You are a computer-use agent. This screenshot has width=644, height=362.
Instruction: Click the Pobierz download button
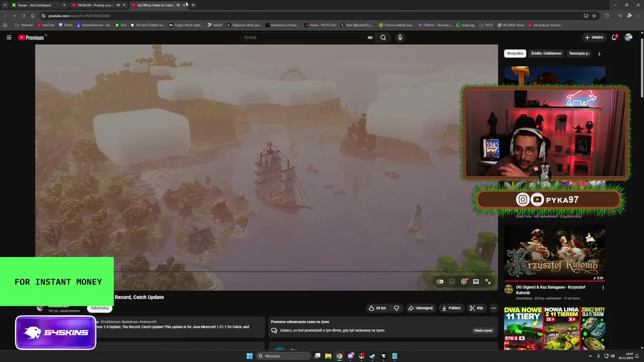pyautogui.click(x=451, y=308)
